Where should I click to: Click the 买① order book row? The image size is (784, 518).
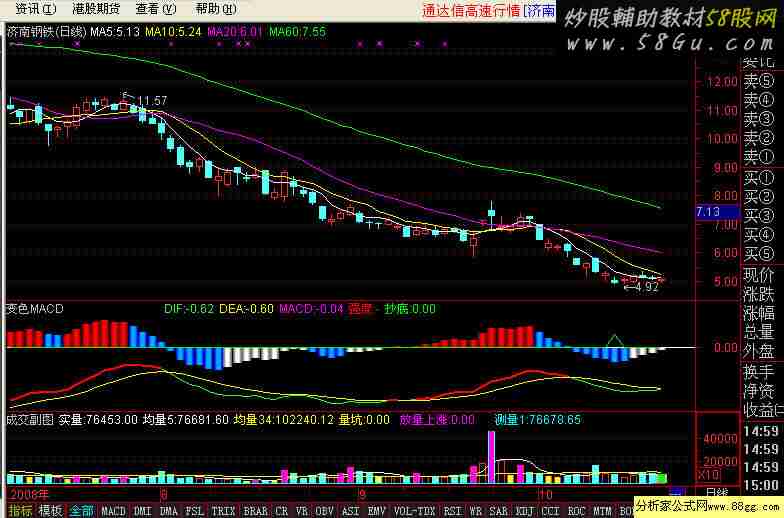[x=758, y=178]
